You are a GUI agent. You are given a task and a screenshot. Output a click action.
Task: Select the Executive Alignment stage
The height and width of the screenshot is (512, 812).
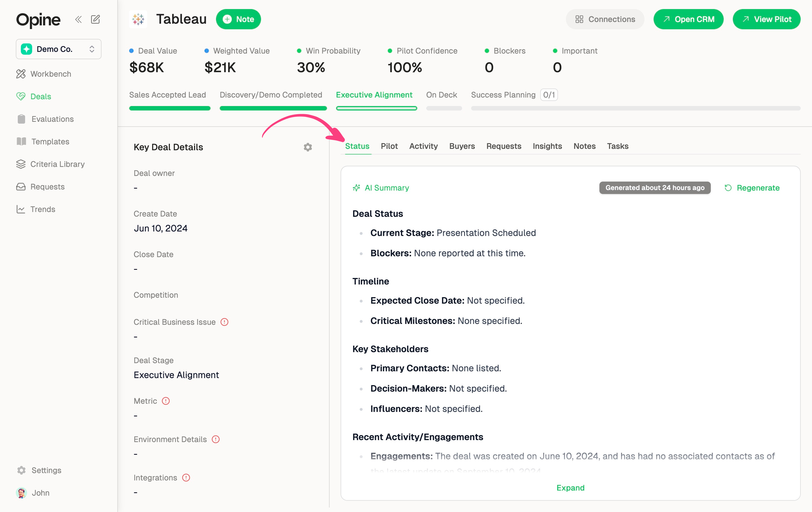tap(374, 95)
